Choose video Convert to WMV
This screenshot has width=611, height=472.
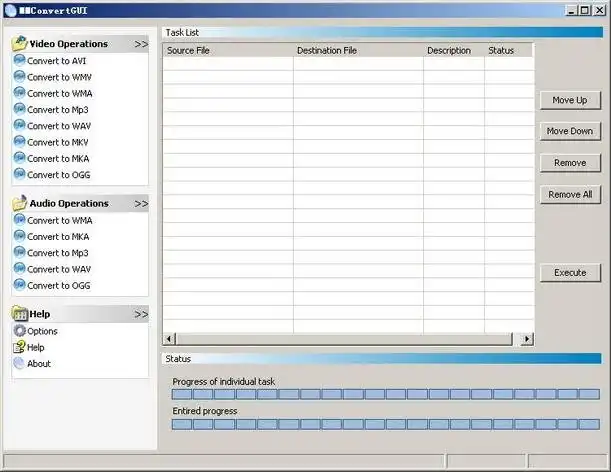click(59, 77)
